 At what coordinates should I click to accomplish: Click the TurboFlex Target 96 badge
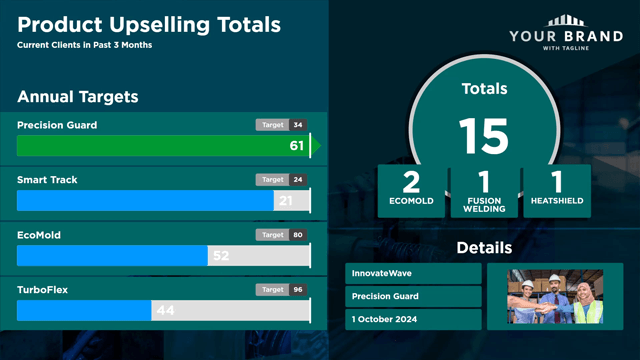pos(281,290)
